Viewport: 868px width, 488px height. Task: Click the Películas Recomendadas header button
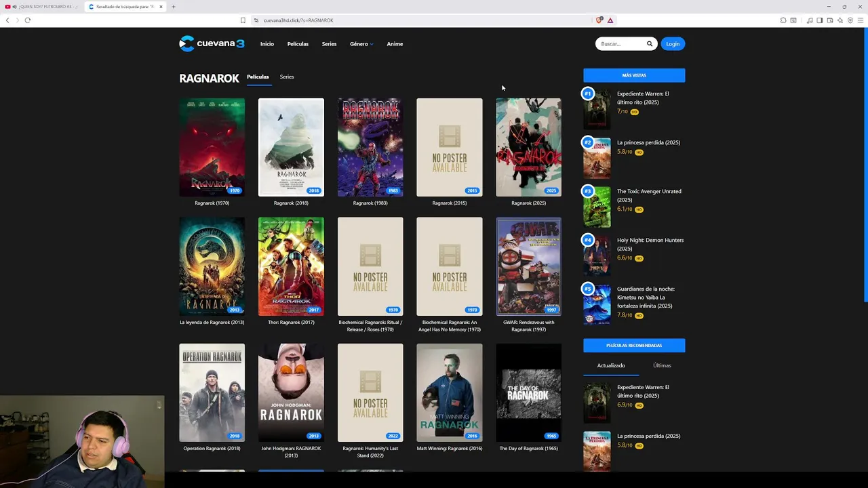coord(634,346)
